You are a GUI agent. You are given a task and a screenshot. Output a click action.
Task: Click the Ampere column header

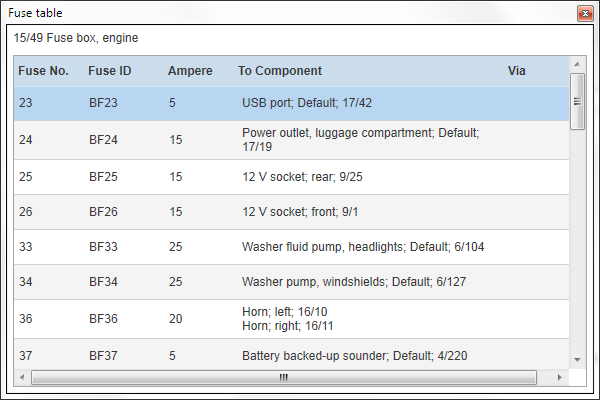pyautogui.click(x=190, y=71)
